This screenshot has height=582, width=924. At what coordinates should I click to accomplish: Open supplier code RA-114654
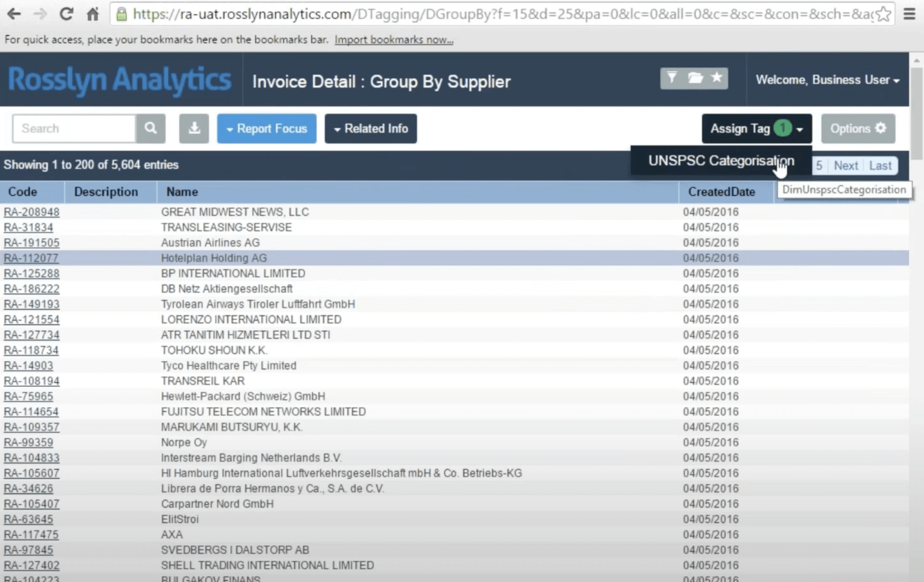[x=31, y=412]
